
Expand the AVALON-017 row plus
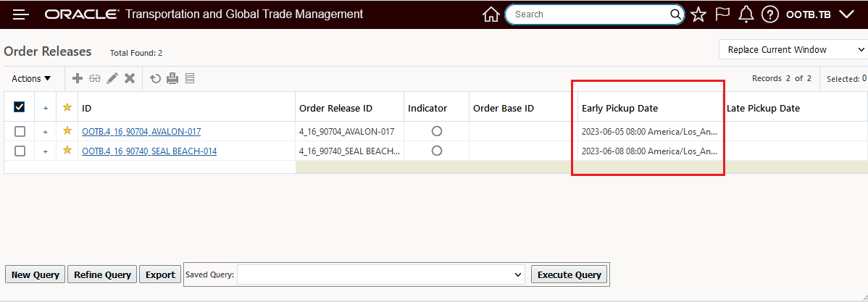coord(46,133)
